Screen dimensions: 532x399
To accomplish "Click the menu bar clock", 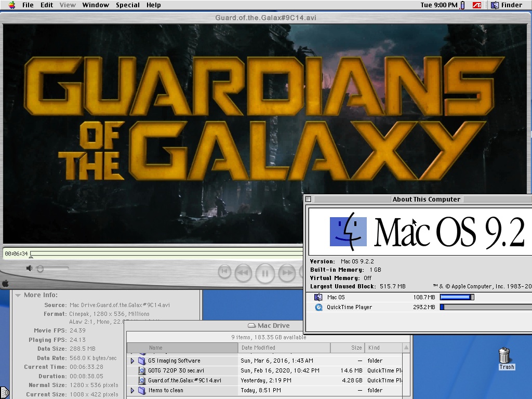I will (438, 5).
